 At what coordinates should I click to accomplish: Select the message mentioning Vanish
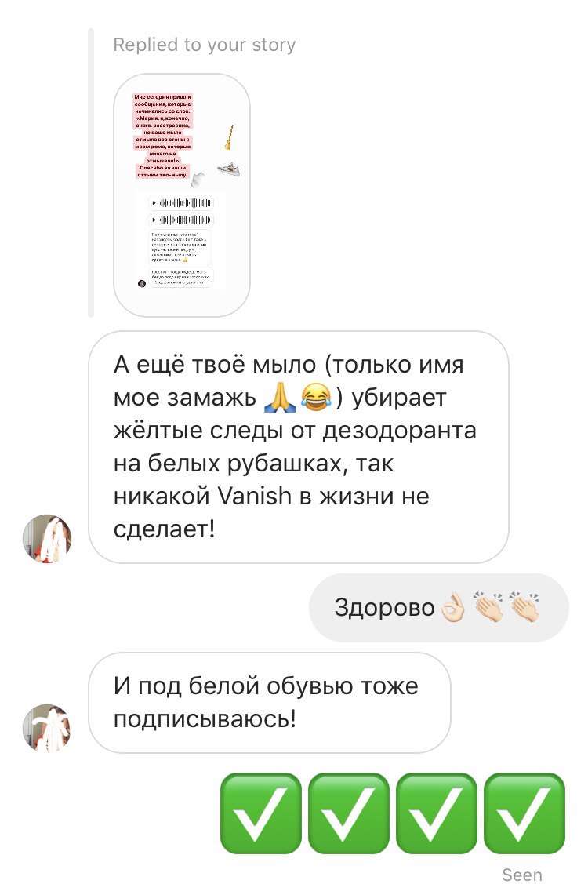coord(299,447)
